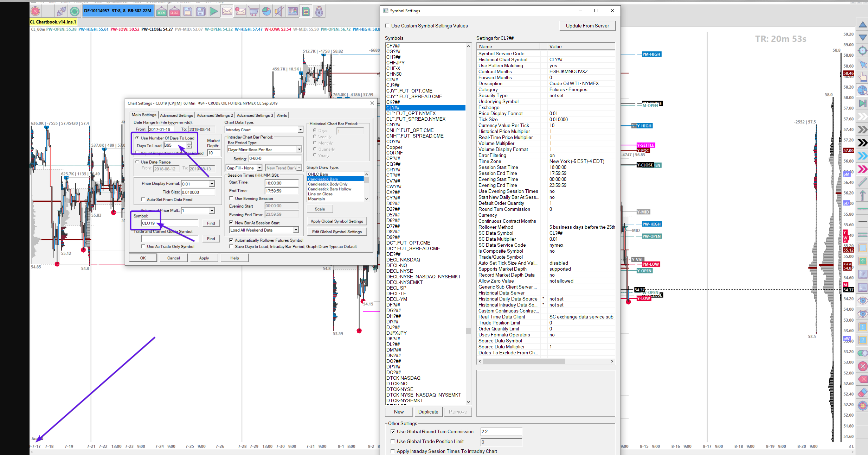Click the shopping cart toolbar icon

click(253, 12)
